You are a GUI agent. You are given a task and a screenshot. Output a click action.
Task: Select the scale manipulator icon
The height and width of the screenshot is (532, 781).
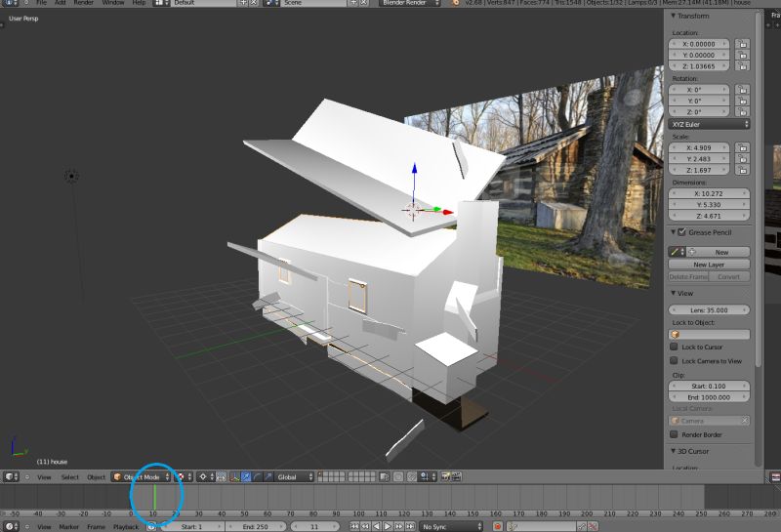(x=267, y=476)
